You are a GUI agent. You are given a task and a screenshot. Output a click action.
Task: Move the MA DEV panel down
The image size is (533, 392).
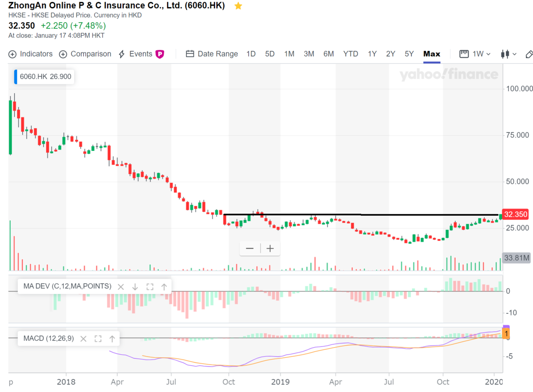pyautogui.click(x=135, y=286)
